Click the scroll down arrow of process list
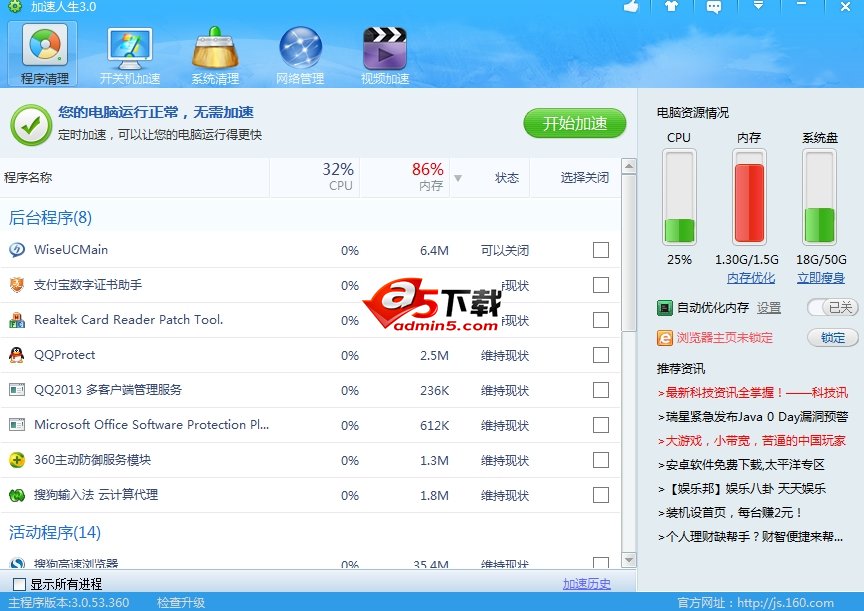 pyautogui.click(x=628, y=560)
